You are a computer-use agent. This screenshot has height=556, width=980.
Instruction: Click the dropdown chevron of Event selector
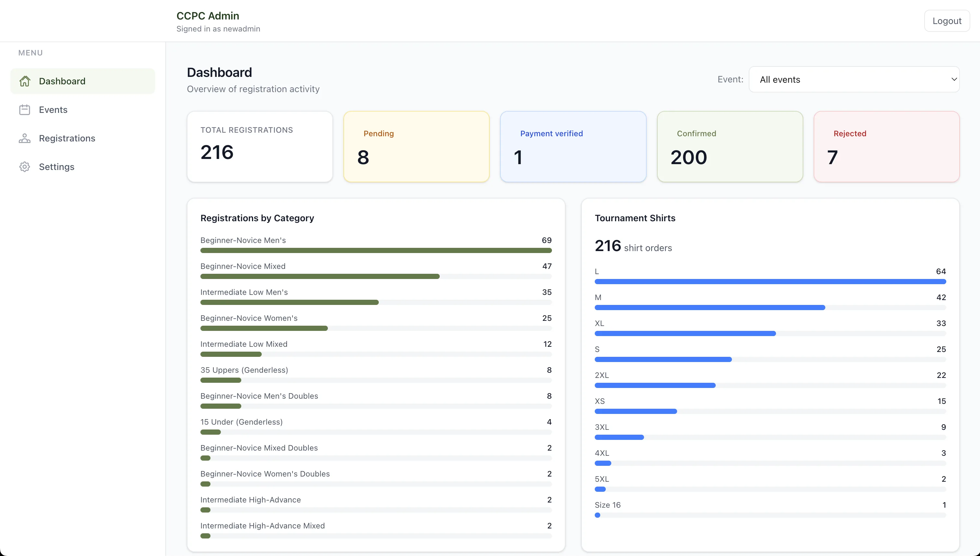point(954,79)
